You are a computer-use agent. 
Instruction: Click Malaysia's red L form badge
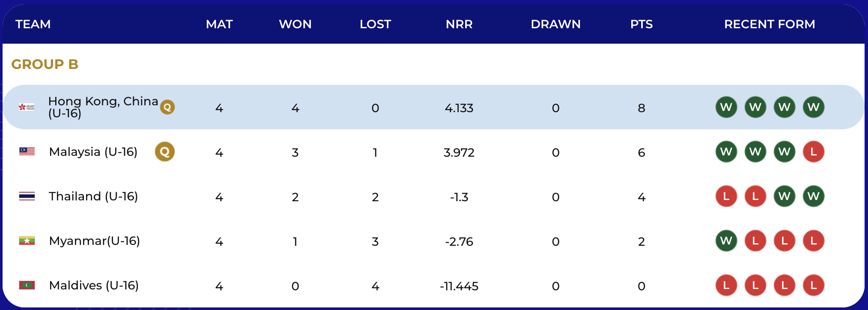click(x=813, y=152)
